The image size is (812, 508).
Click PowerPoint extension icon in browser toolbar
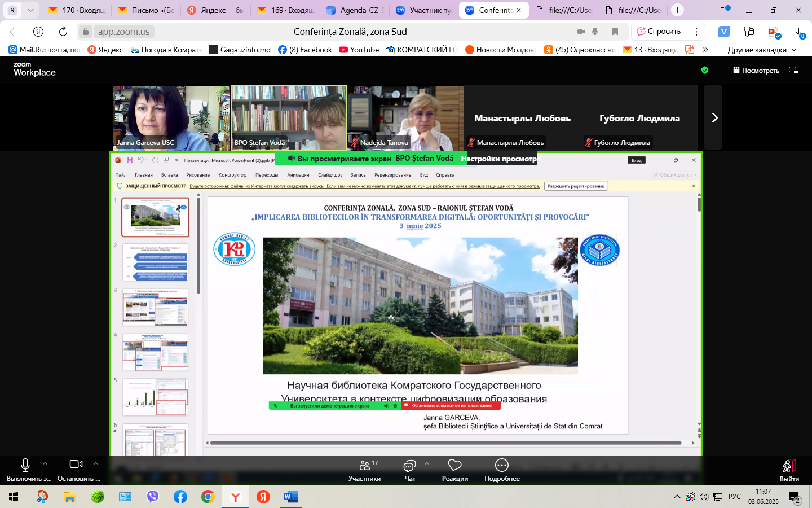[774, 32]
